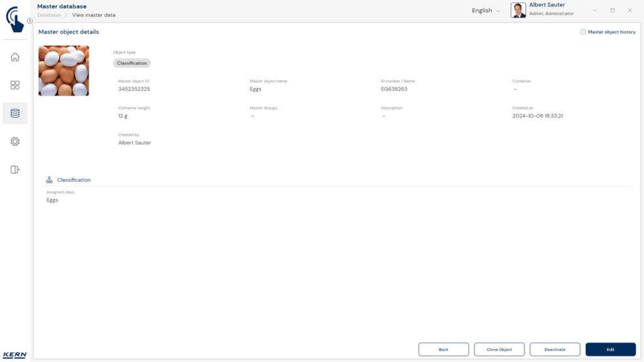This screenshot has height=362, width=644.
Task: Click the Database breadcrumb link
Action: [49, 15]
